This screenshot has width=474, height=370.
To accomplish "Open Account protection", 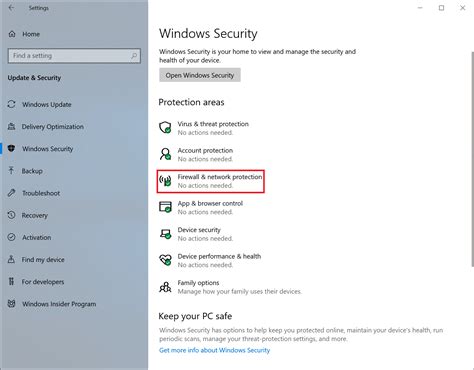I will click(x=196, y=154).
